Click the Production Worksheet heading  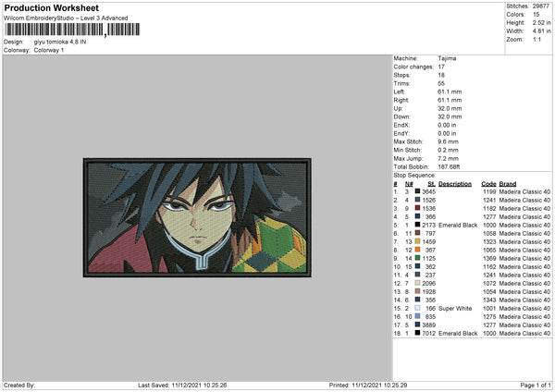pos(51,7)
